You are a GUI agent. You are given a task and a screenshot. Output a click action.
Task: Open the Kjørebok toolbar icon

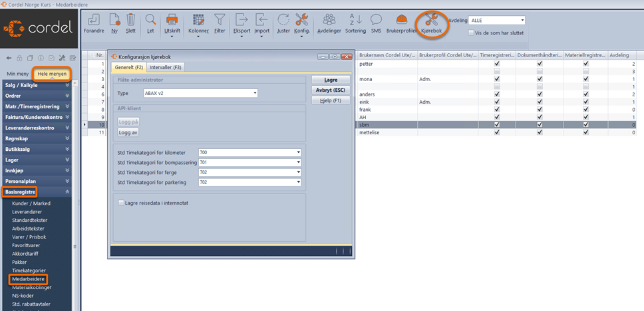[x=431, y=20]
